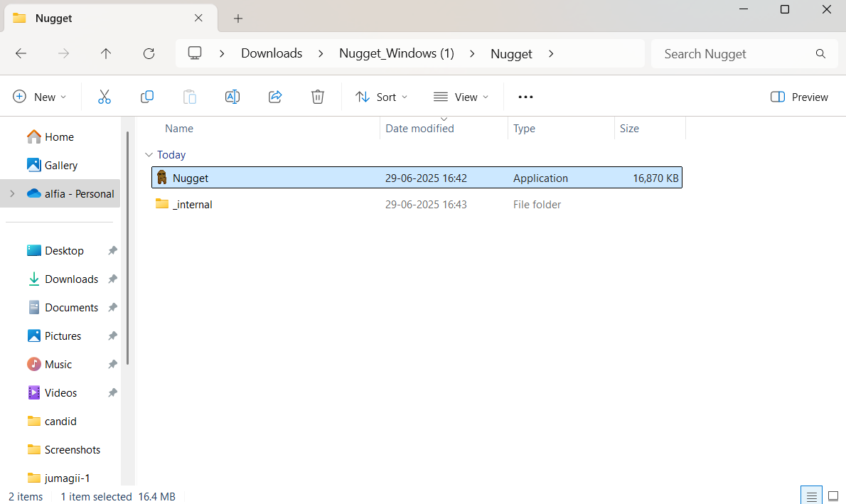Click the Delete trash icon
Image resolution: width=846 pixels, height=504 pixels.
coord(318,97)
